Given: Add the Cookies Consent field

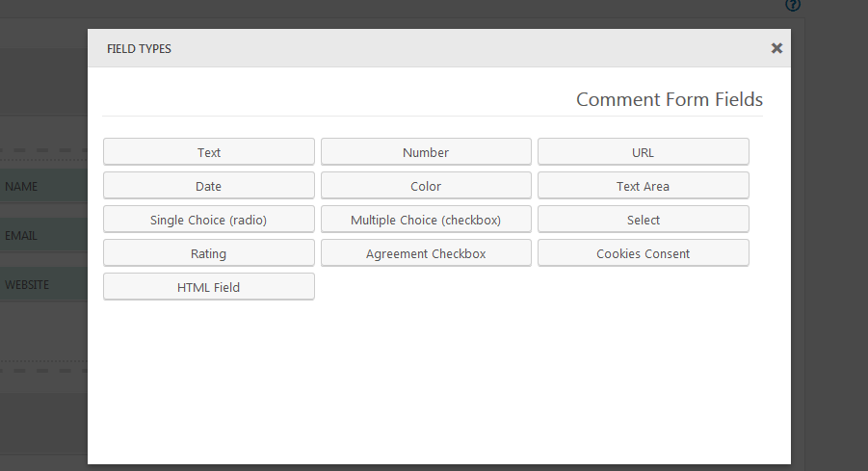Looking at the screenshot, I should (x=643, y=253).
